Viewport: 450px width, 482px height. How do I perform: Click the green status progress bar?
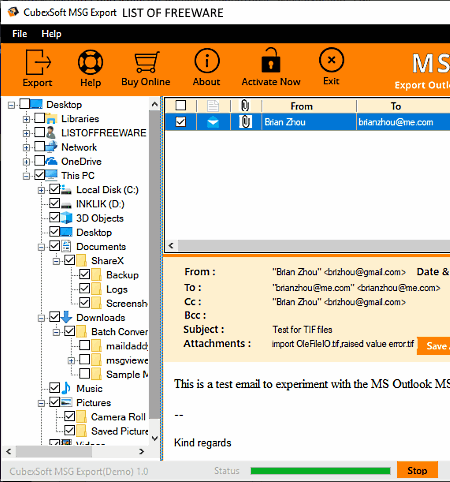point(320,471)
